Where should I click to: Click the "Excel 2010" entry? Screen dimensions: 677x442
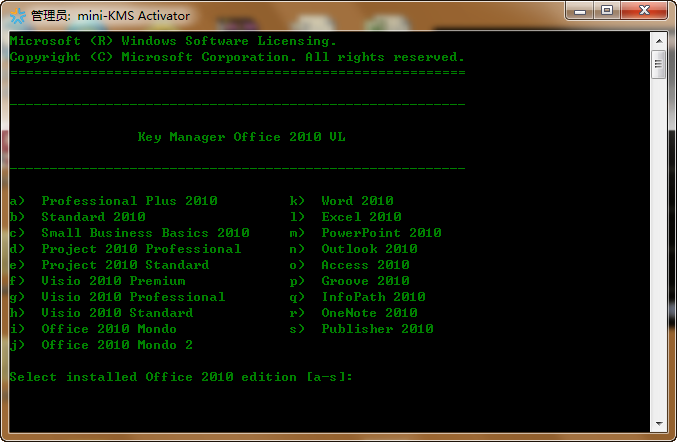coord(361,217)
